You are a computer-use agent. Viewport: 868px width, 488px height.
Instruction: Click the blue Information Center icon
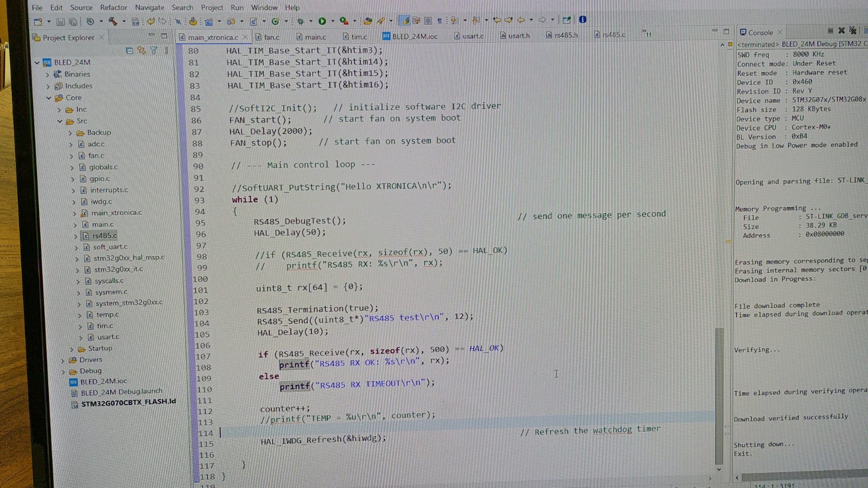(x=583, y=20)
